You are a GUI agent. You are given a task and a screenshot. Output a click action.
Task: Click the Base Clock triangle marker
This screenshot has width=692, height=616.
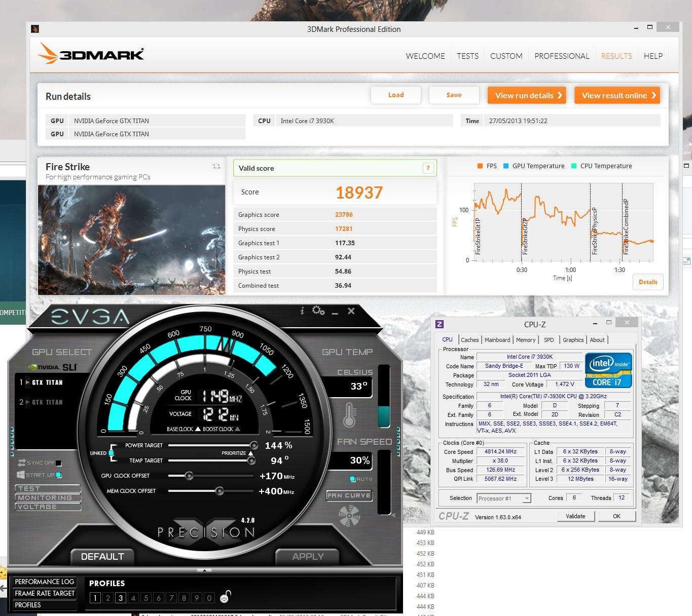tap(198, 429)
